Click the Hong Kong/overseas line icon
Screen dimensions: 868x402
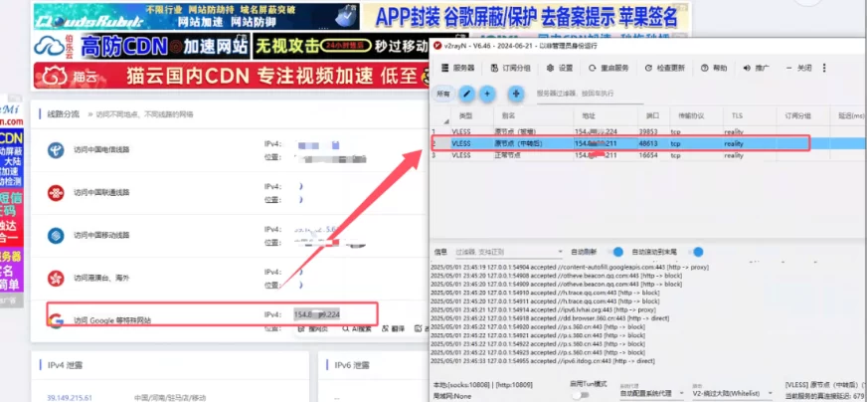[56, 278]
